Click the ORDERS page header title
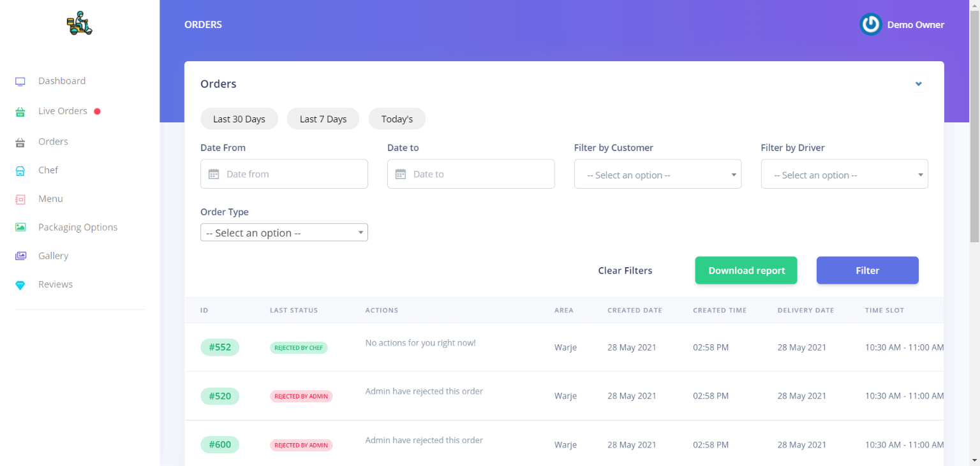The width and height of the screenshot is (980, 466). (203, 25)
